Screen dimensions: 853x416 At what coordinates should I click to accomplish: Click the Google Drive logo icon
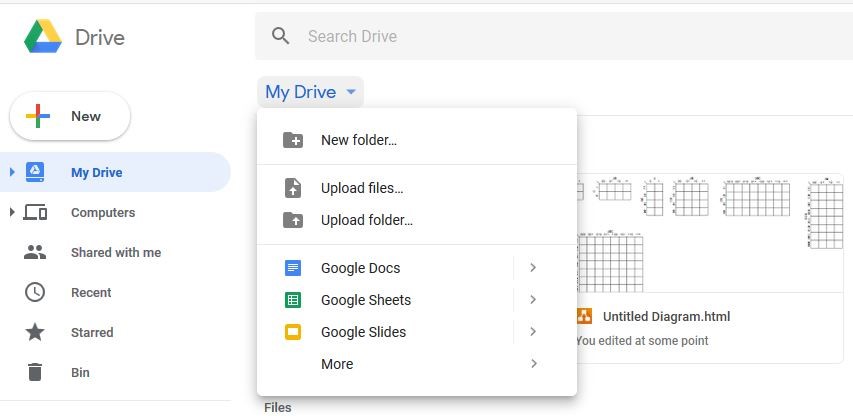[x=43, y=38]
